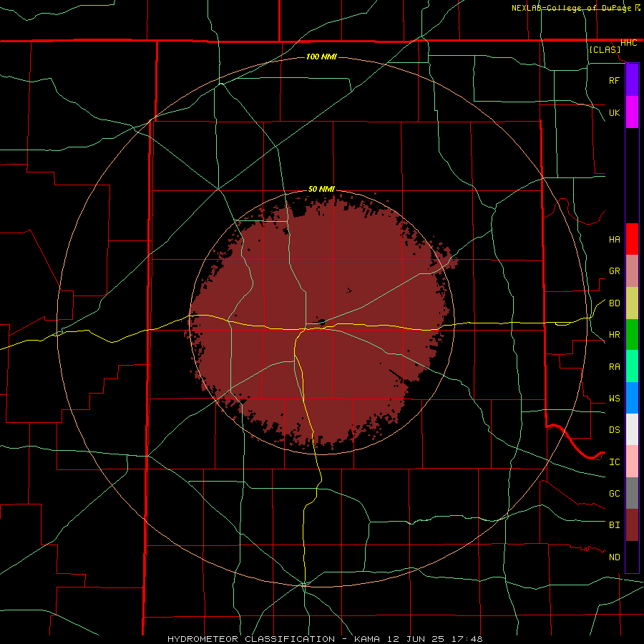Click the "BI" legend label
This screenshot has width=644, height=644.
point(614,525)
